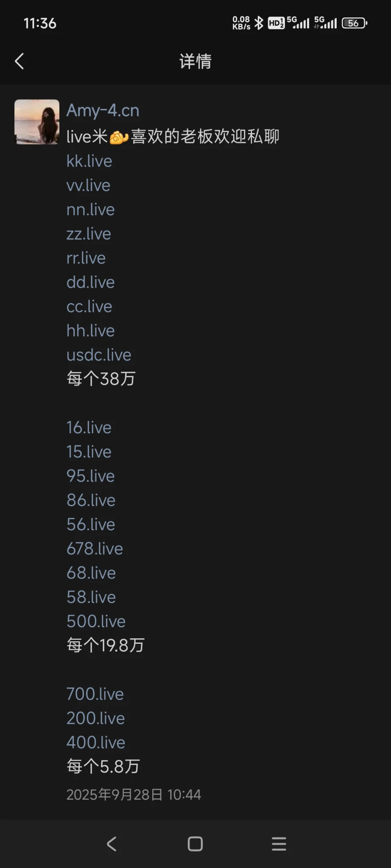Tap the 500.live link
The image size is (391, 868).
pos(96,622)
